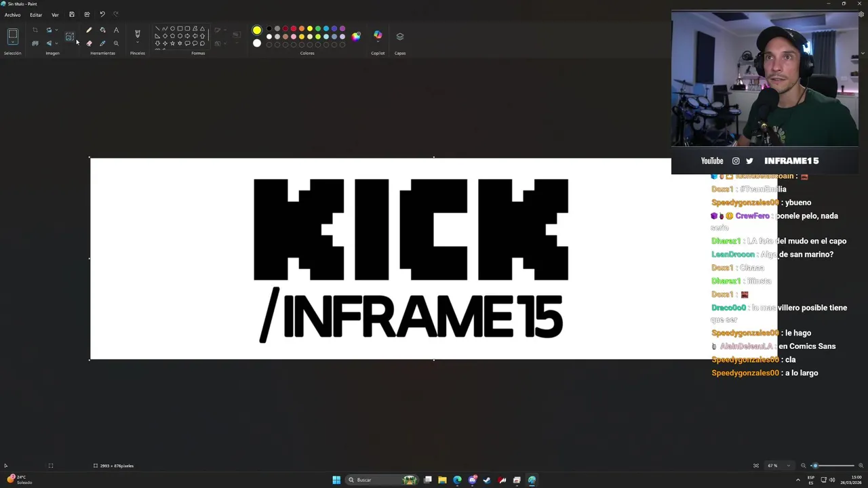Click the weather widget 24°C Soleado
Image resolution: width=868 pixels, height=488 pixels.
(x=19, y=479)
